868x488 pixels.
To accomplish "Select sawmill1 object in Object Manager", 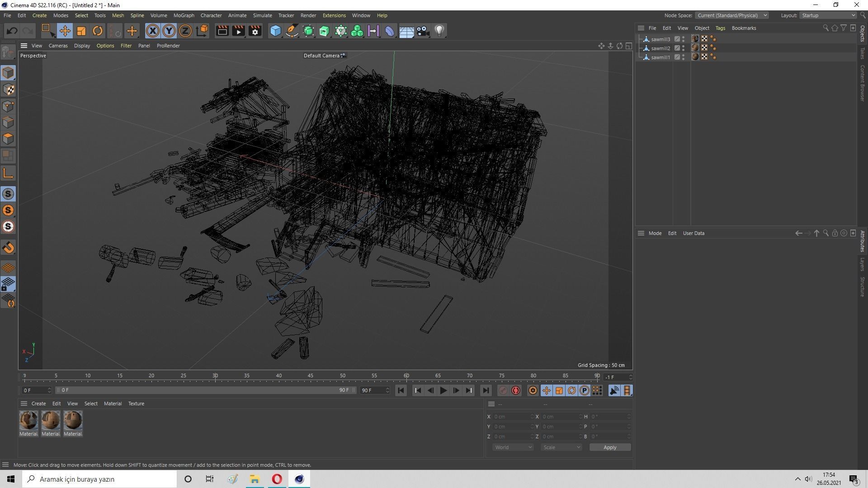I will click(660, 57).
